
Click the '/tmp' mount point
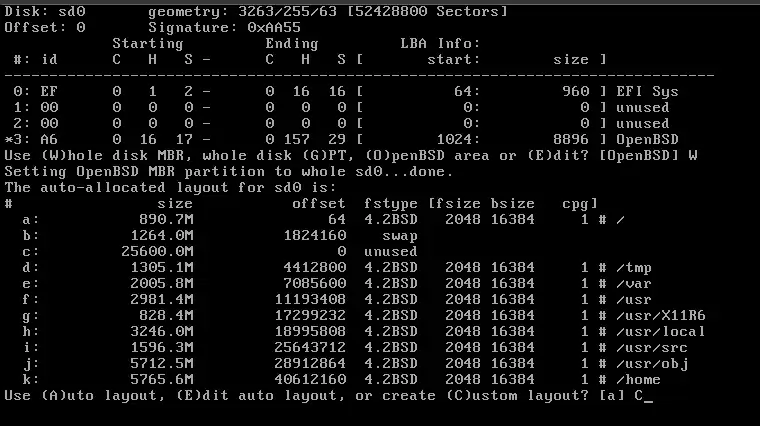[x=634, y=267]
